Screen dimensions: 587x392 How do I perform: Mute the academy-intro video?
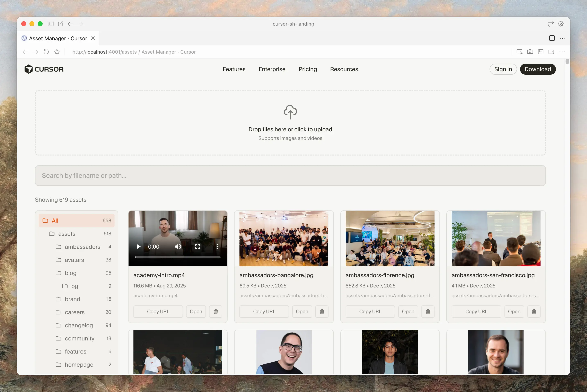point(178,247)
